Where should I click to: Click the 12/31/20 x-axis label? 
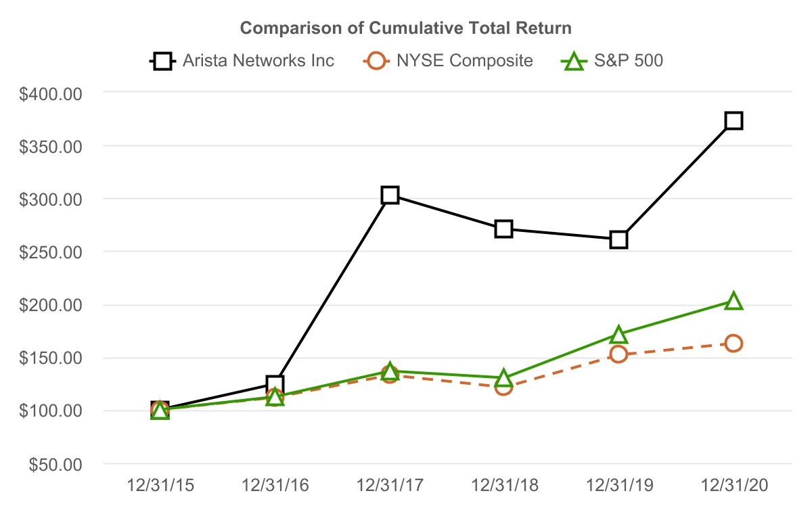pyautogui.click(x=734, y=485)
